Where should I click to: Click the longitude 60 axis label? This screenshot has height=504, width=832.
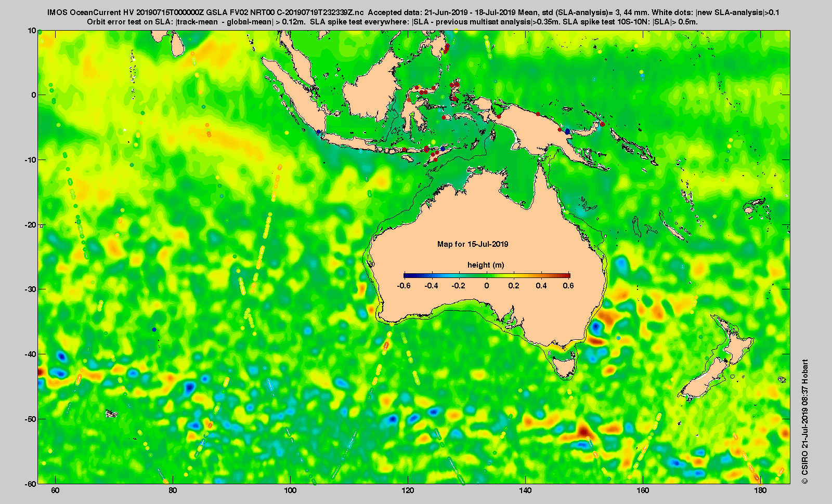(x=55, y=490)
